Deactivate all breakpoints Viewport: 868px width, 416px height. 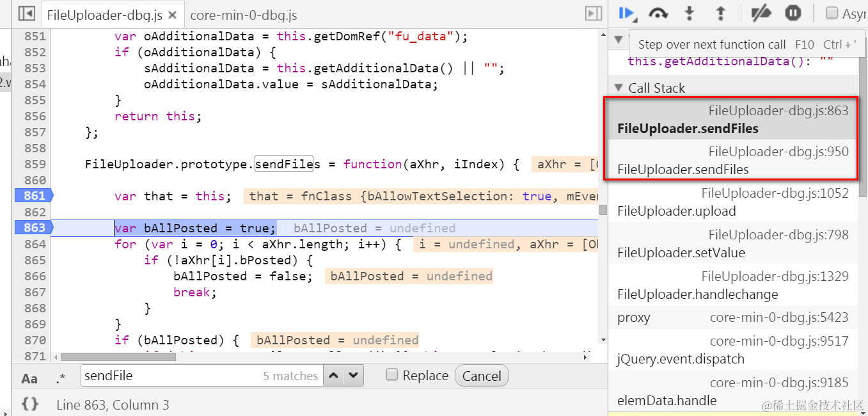(761, 13)
